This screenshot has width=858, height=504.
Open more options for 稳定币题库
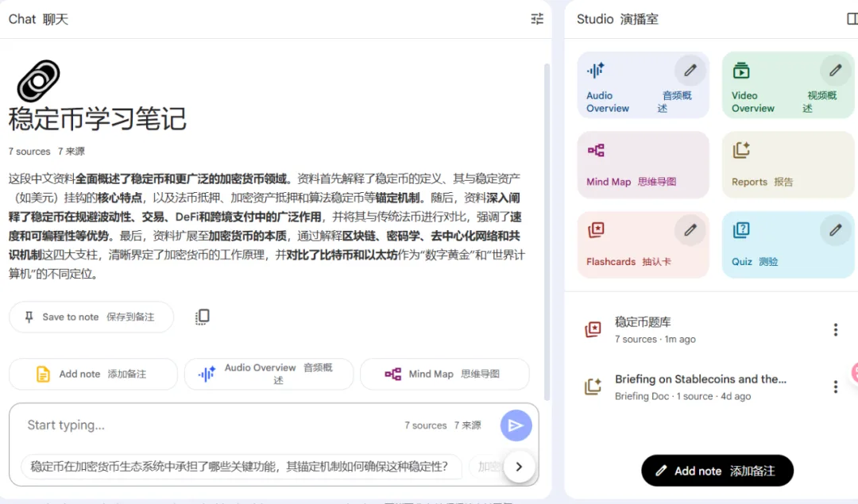point(835,329)
